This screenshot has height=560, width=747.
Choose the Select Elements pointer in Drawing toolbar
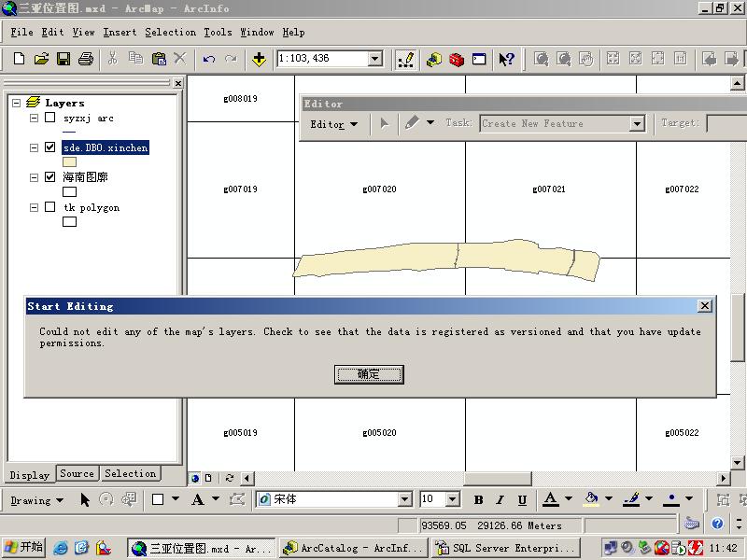(85, 499)
